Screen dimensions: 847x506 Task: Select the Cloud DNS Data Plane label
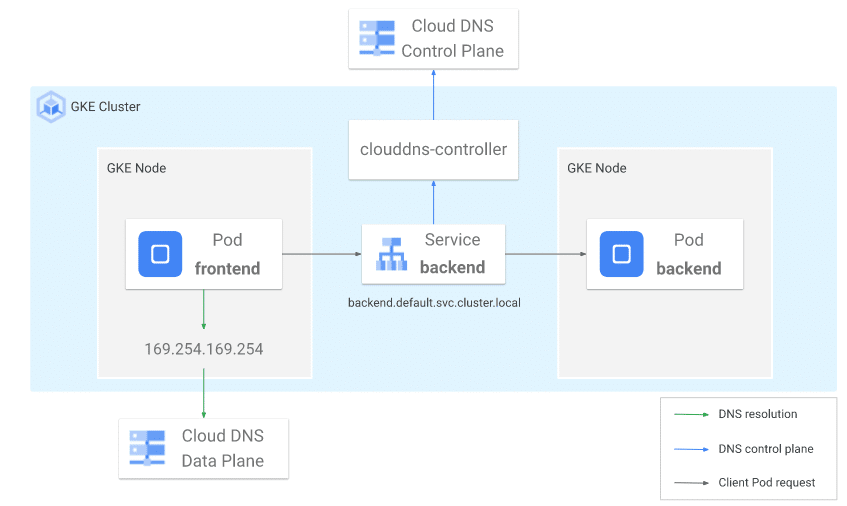coord(223,448)
